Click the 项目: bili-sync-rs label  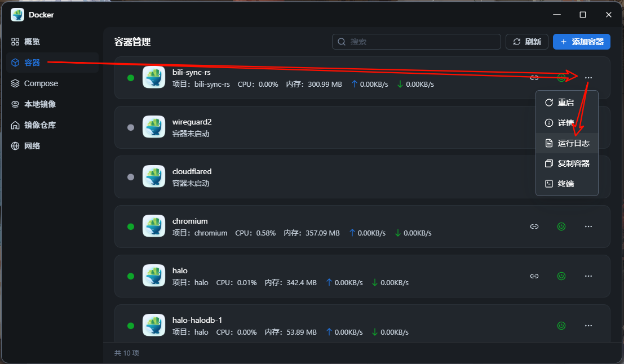click(201, 85)
